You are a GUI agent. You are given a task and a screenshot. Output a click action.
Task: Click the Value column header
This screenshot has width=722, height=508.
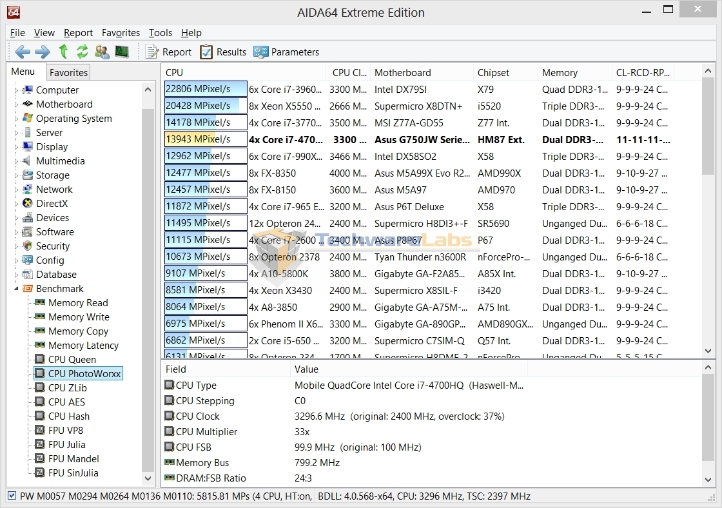409,369
